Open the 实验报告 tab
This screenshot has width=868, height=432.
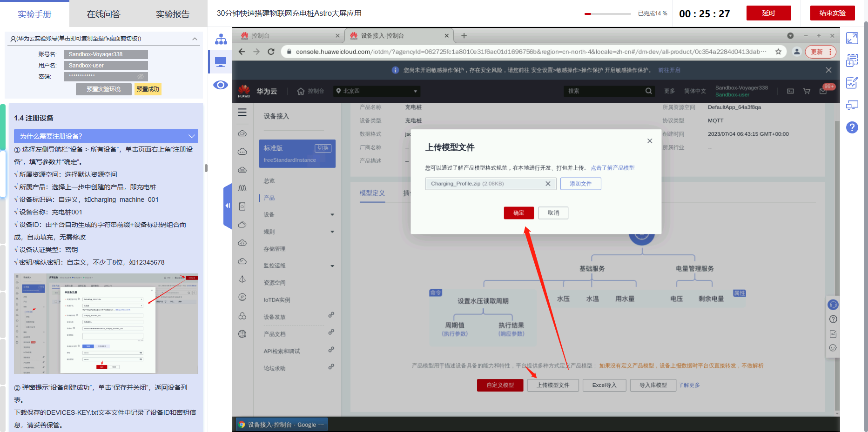tap(173, 14)
